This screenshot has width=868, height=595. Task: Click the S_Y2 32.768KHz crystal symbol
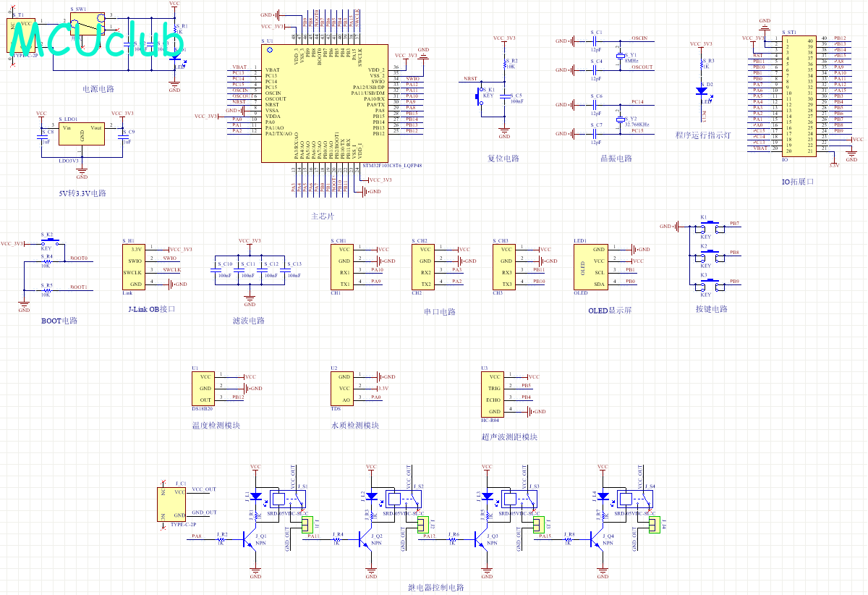click(620, 119)
